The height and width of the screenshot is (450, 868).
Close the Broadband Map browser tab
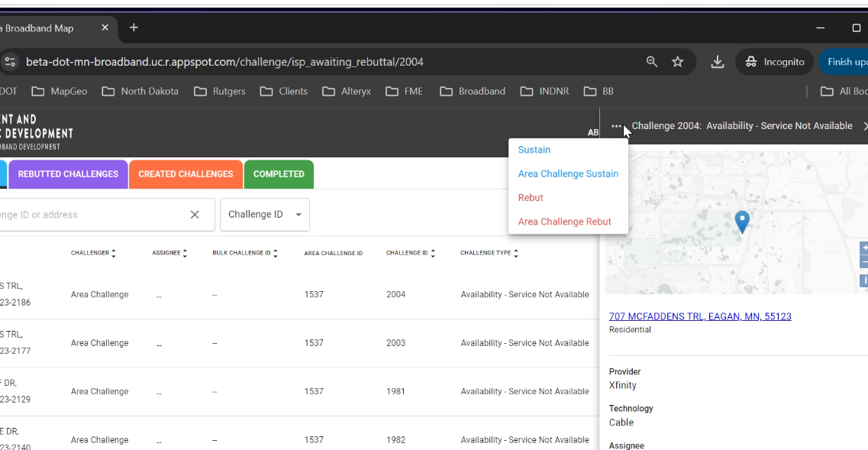[x=105, y=28]
